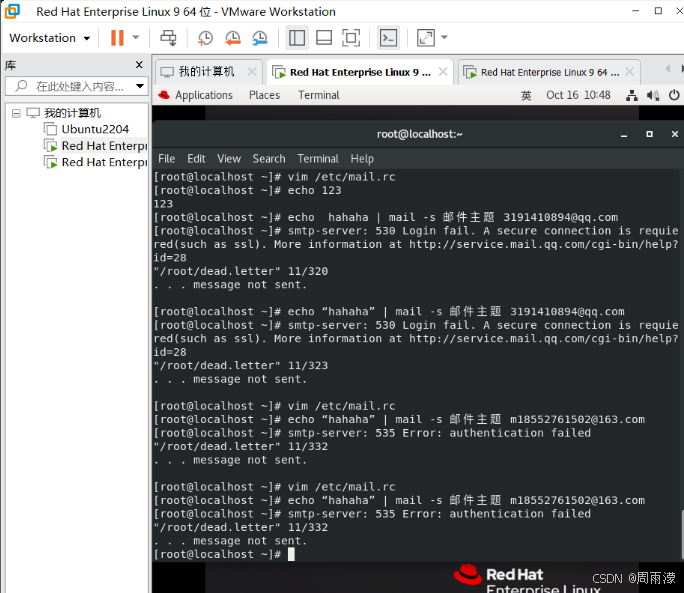The image size is (684, 593).
Task: Click the terminal cursor at the last prompt
Action: pos(291,554)
